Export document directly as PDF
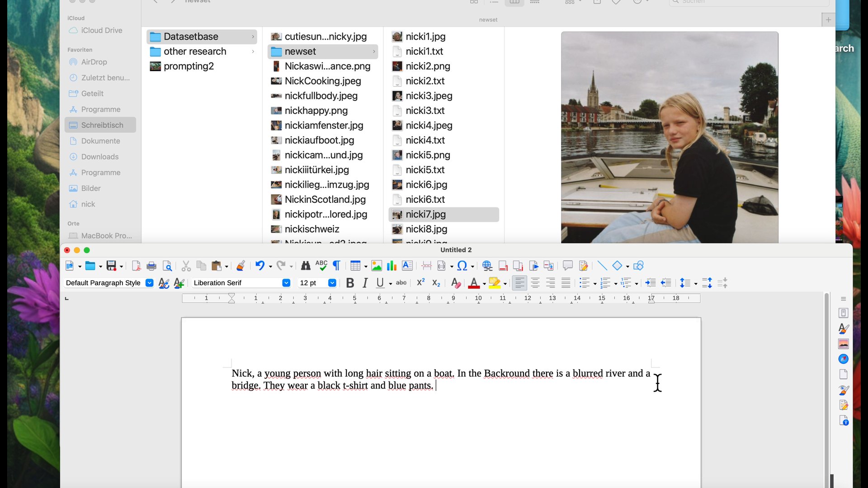Image resolution: width=868 pixels, height=488 pixels. point(136,266)
